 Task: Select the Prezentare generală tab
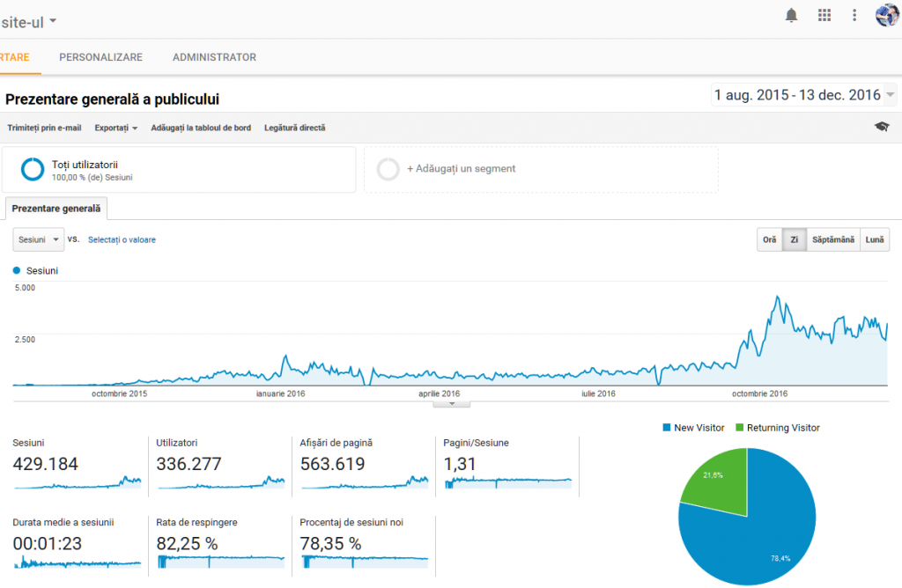pos(55,209)
